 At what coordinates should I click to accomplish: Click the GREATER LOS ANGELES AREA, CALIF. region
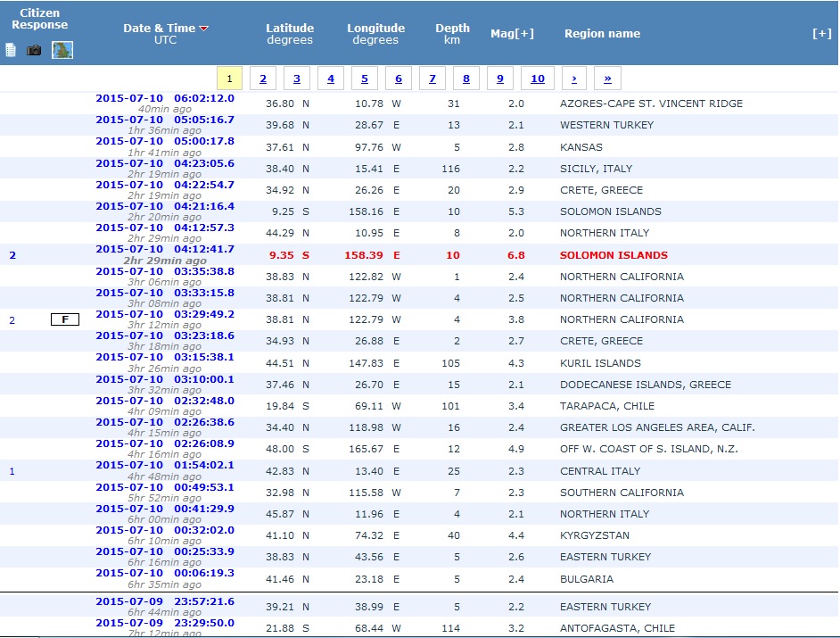coord(657,427)
